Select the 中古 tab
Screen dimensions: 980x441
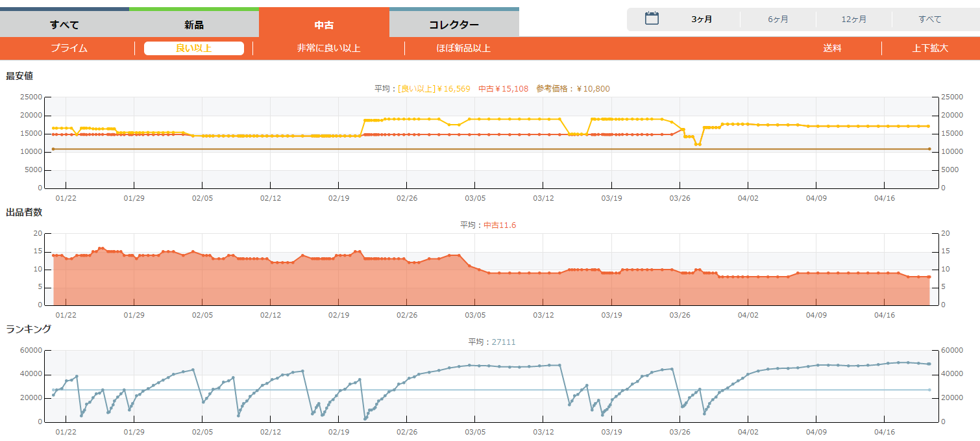(x=324, y=25)
